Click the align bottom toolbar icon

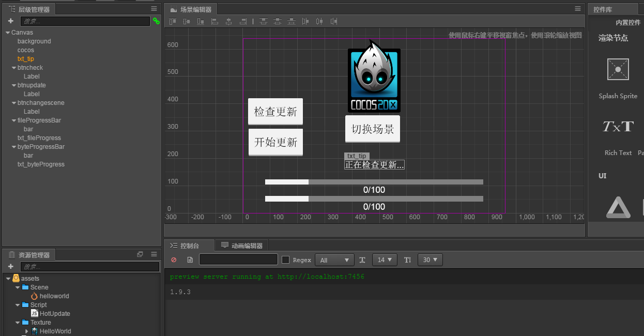201,21
